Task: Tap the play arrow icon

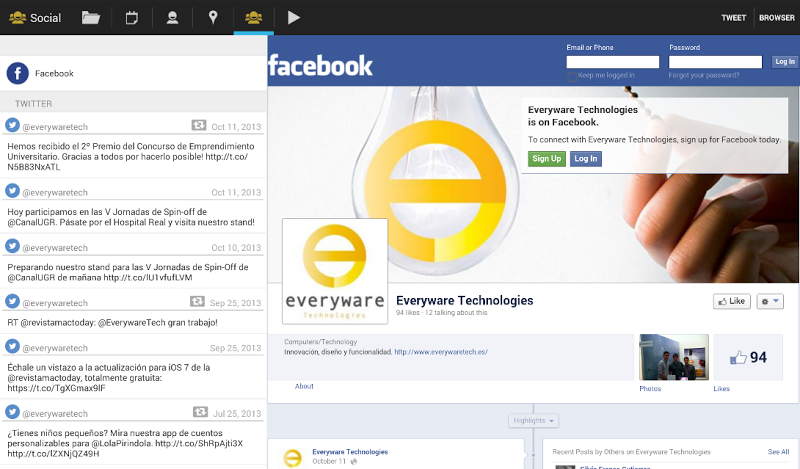Action: (x=293, y=18)
